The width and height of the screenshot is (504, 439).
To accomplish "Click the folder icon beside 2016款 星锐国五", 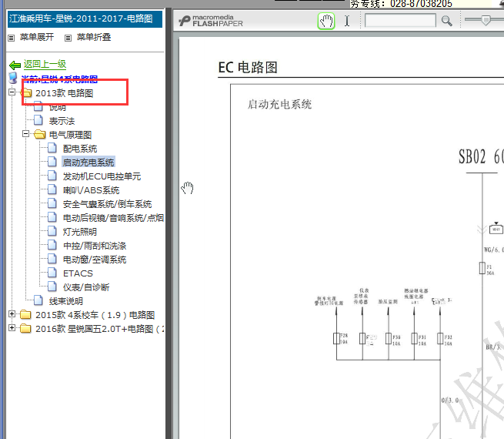I will tap(25, 328).
